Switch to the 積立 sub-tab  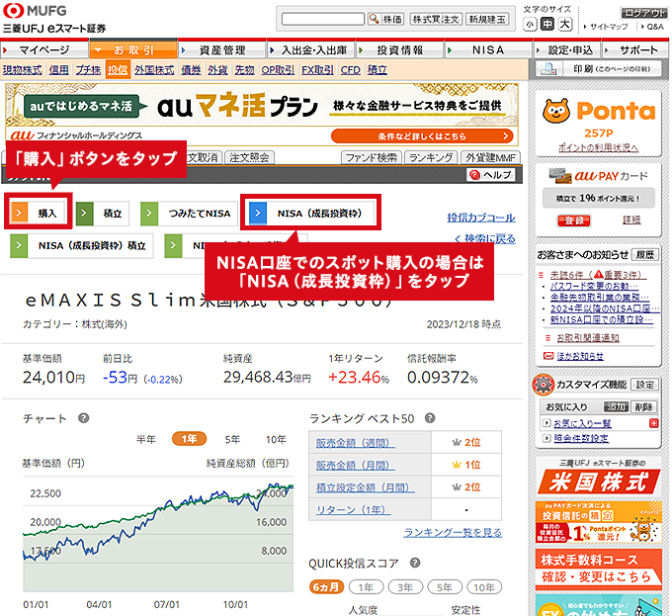click(378, 70)
